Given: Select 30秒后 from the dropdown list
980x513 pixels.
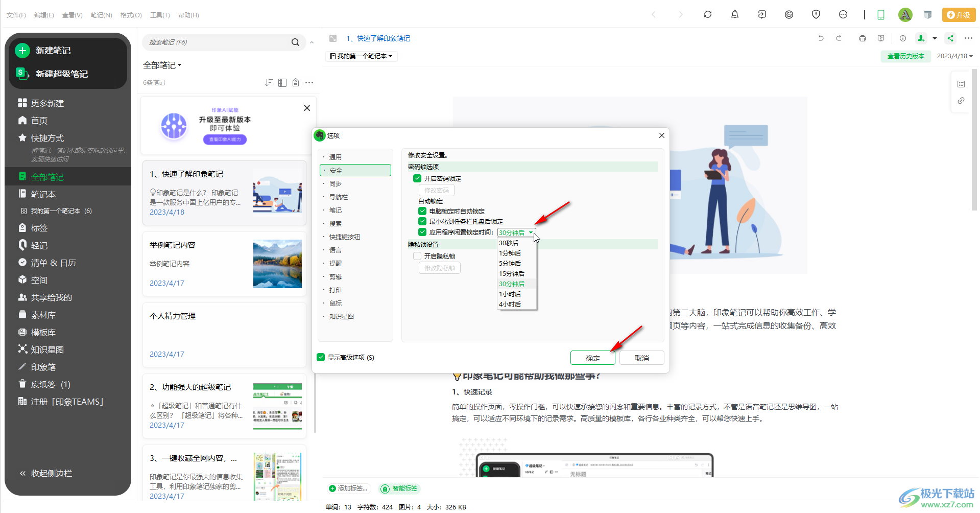Looking at the screenshot, I should pyautogui.click(x=517, y=243).
